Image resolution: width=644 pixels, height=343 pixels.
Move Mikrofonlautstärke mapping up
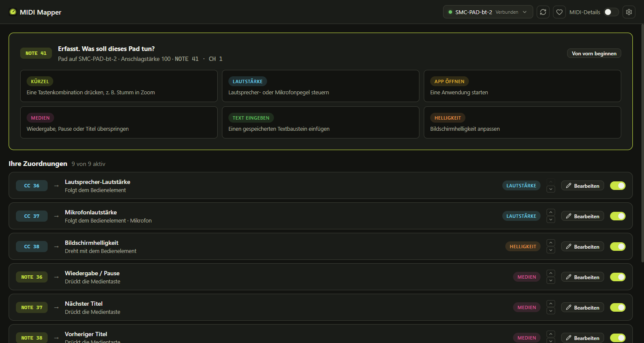[x=551, y=212]
